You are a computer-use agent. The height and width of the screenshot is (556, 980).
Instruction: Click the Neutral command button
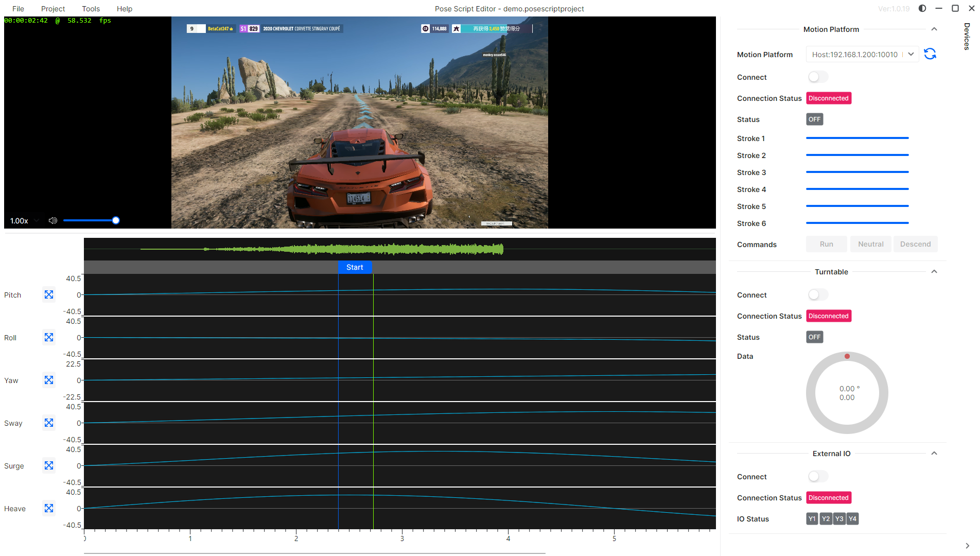pos(871,244)
